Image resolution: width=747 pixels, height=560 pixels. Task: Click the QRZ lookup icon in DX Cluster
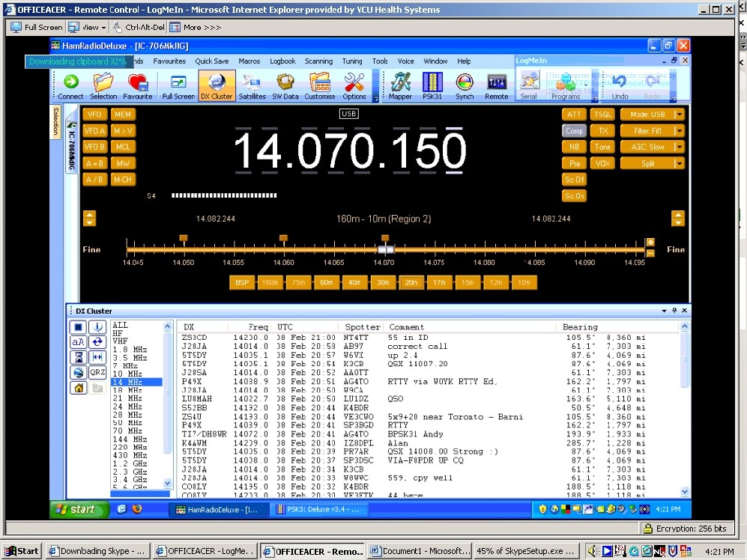click(97, 372)
